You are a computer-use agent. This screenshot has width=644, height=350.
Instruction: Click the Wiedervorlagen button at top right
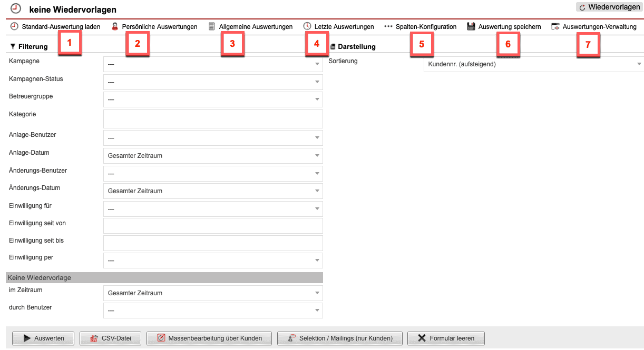609,7
